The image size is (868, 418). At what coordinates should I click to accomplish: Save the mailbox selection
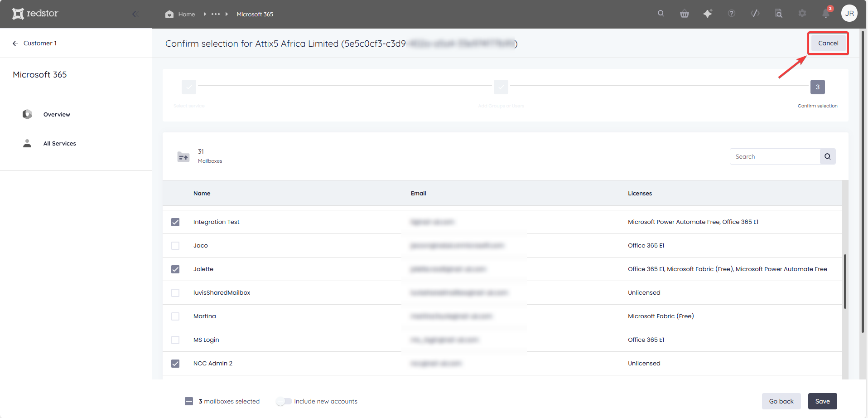pos(822,401)
